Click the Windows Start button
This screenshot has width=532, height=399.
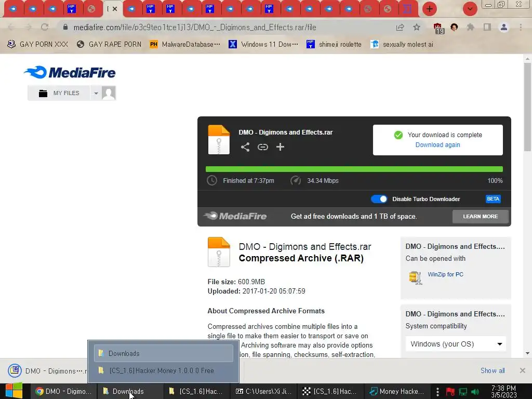[x=14, y=391]
